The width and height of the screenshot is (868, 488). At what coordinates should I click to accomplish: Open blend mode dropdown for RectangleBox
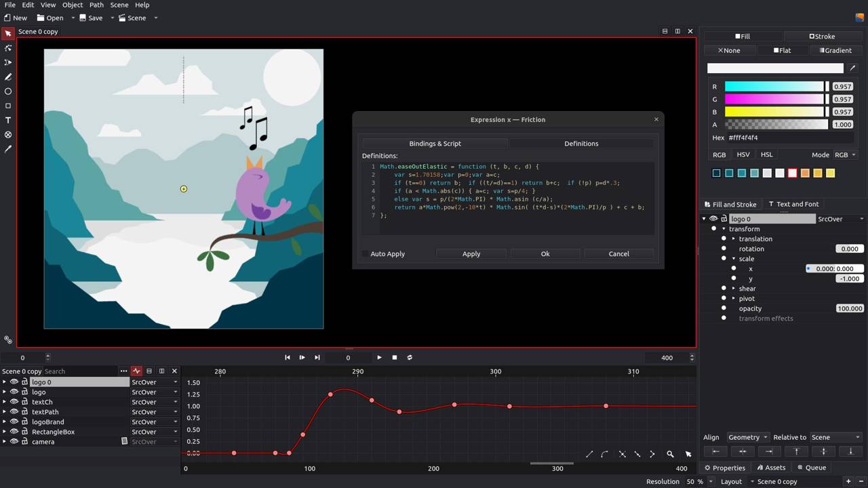click(155, 432)
